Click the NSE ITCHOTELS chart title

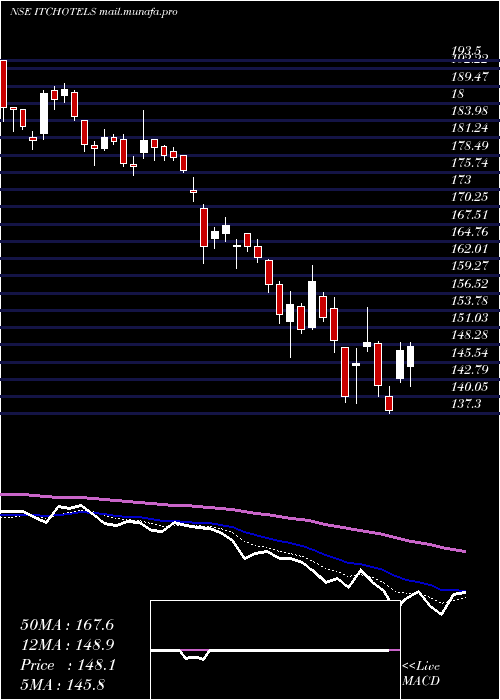coord(94,12)
